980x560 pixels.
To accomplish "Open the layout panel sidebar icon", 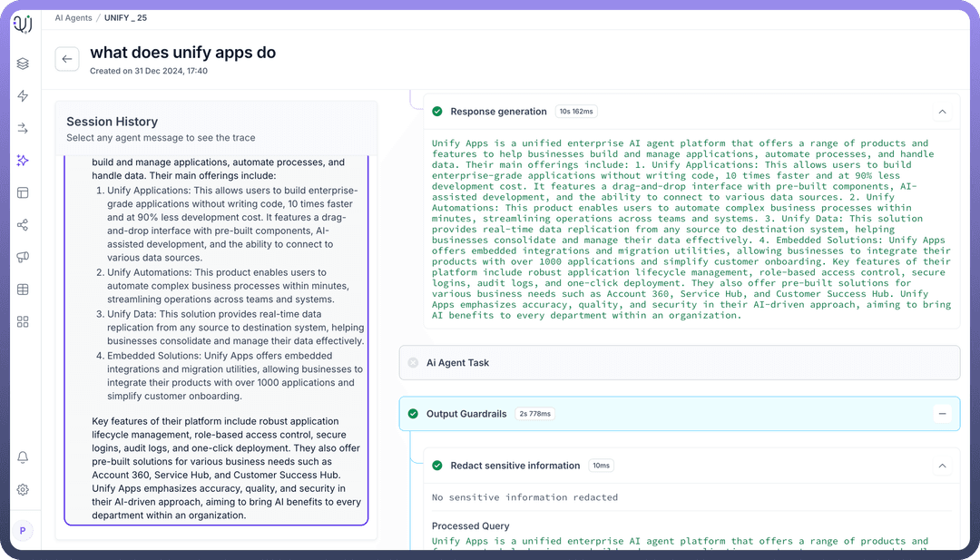I will pos(23,192).
